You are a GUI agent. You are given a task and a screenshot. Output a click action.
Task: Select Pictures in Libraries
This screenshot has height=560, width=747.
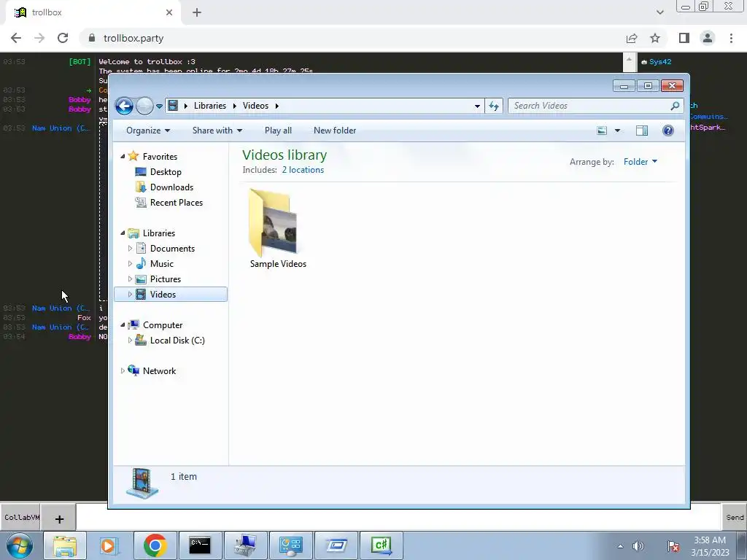[166, 279]
